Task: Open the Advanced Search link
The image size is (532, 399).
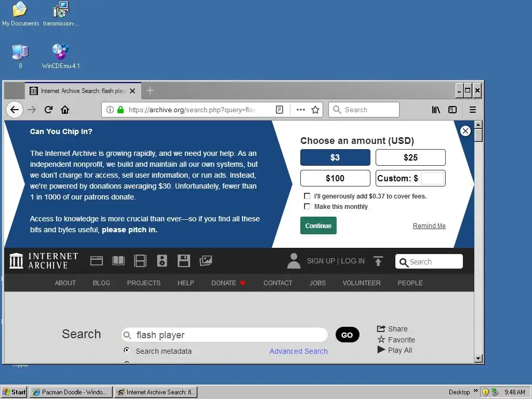Action: tap(299, 351)
